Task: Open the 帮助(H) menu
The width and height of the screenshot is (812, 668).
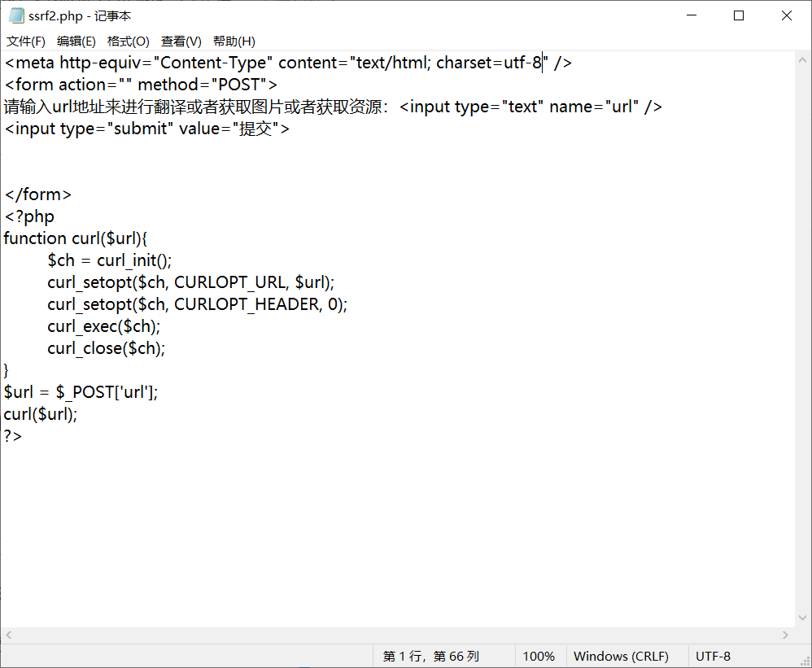Action: [x=234, y=41]
